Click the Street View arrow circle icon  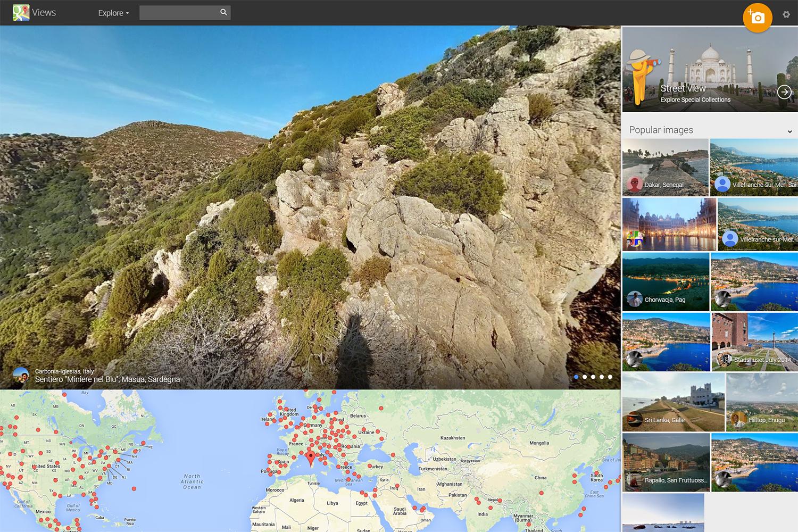[x=784, y=92]
